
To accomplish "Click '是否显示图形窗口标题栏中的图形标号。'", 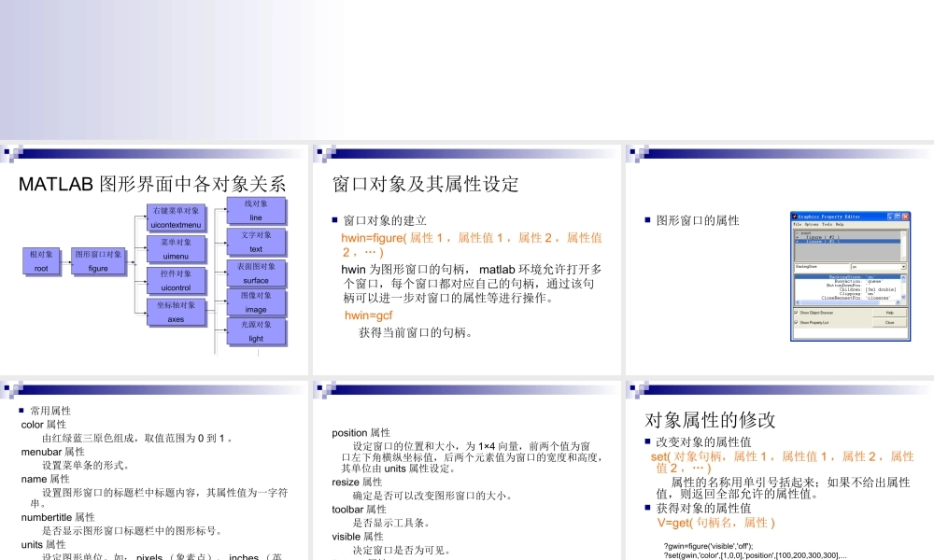I will (134, 531).
